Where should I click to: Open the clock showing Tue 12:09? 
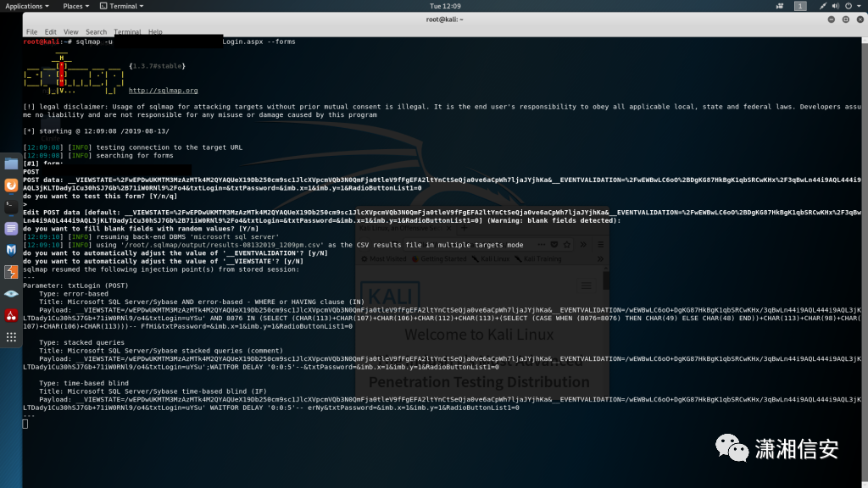pyautogui.click(x=445, y=6)
